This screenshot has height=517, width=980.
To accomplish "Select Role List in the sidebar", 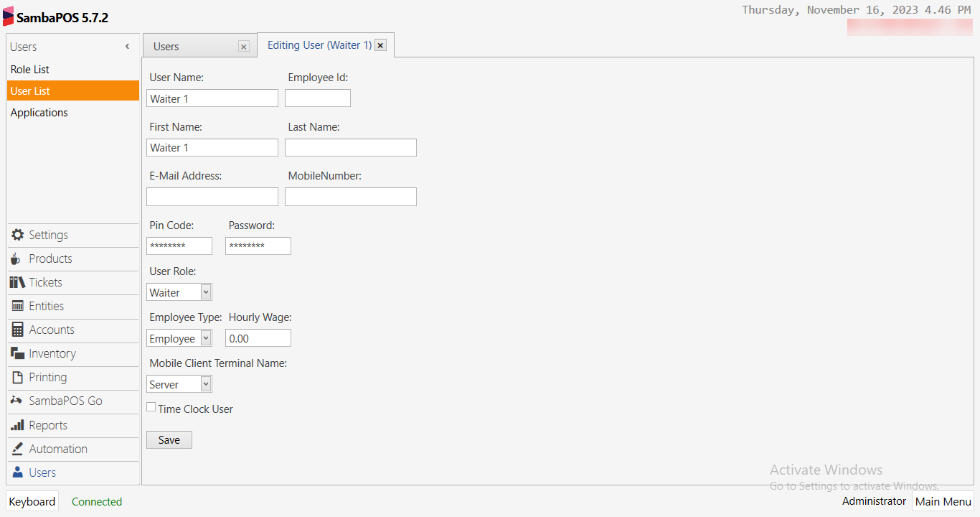I will 29,69.
